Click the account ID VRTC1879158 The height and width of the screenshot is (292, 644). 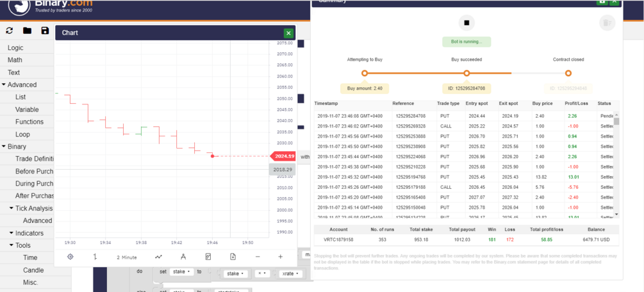(338, 239)
